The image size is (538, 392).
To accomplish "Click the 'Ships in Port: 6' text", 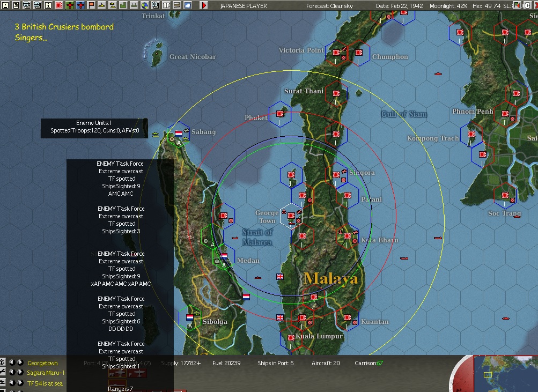I will (x=276, y=363).
